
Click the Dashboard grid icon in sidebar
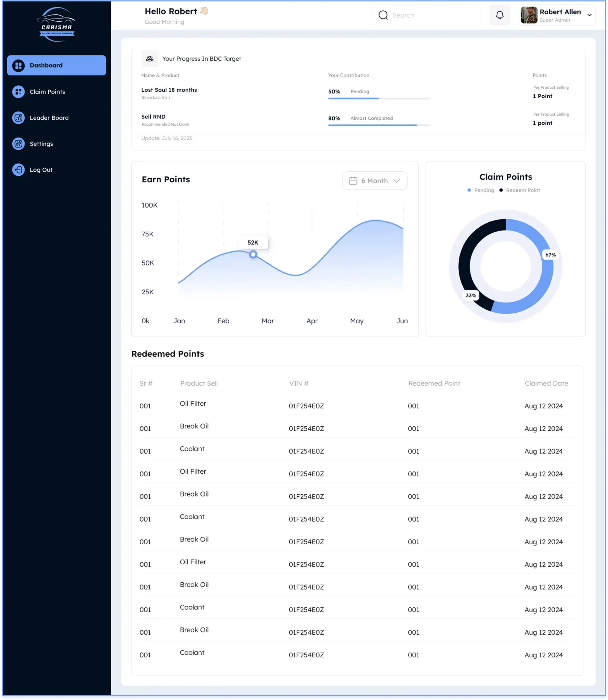click(x=18, y=65)
